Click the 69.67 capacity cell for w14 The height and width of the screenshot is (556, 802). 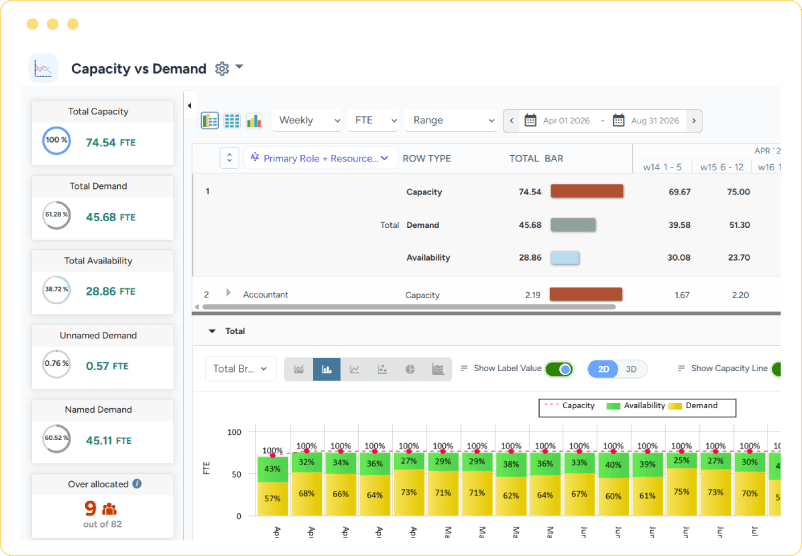click(679, 192)
